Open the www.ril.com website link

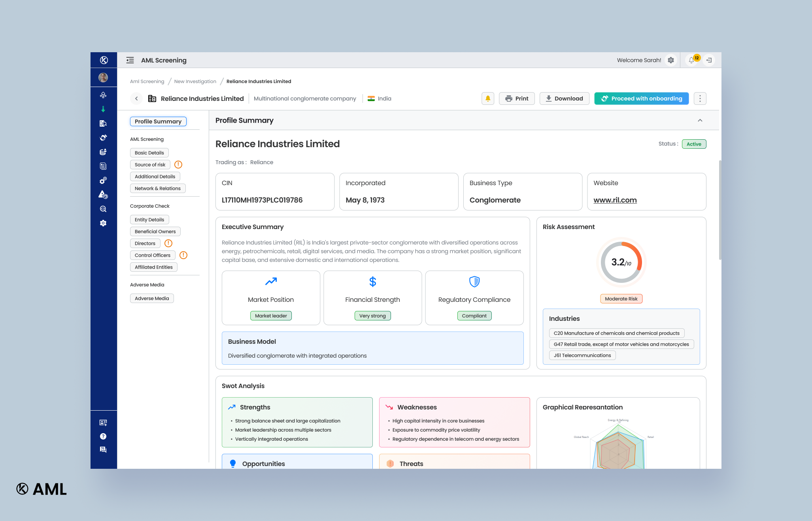(615, 200)
